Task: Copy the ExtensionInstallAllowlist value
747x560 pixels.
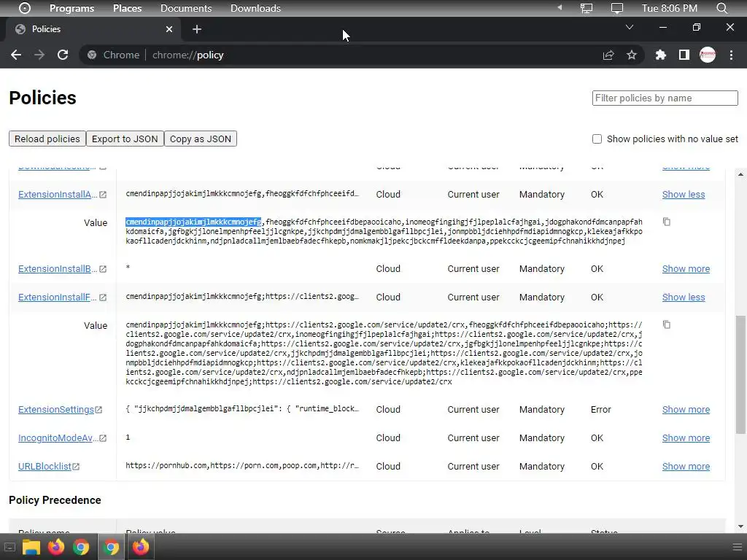Action: coord(667,222)
